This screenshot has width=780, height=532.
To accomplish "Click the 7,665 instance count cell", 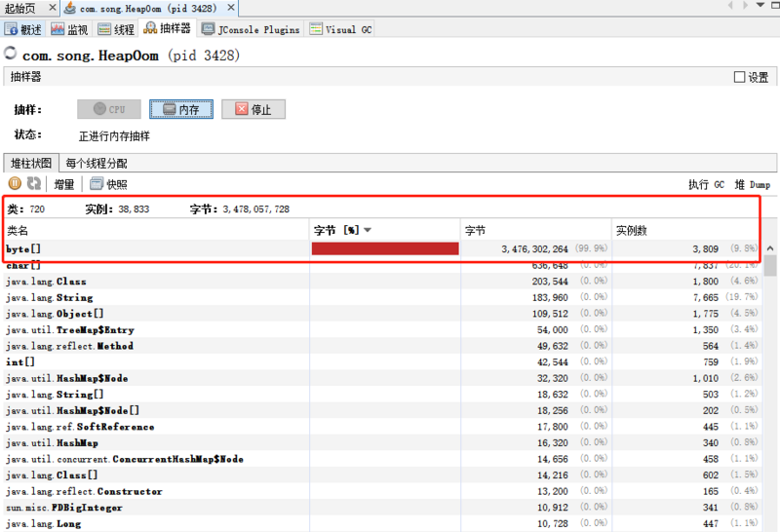I will [705, 297].
